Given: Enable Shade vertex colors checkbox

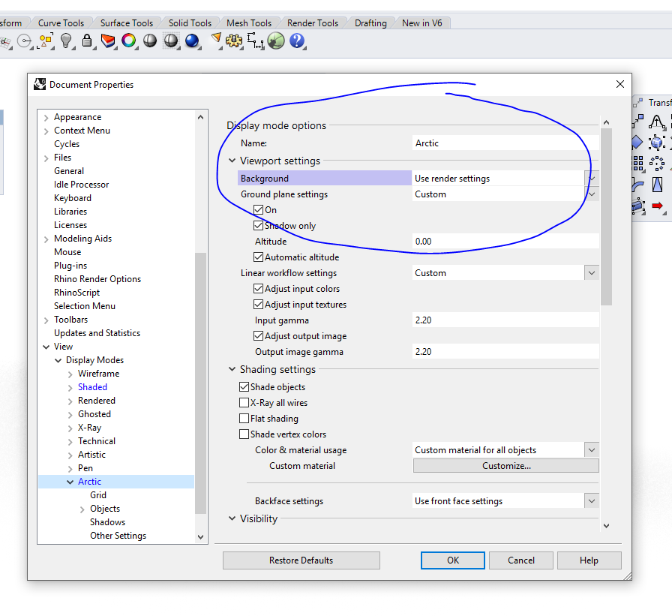Looking at the screenshot, I should pyautogui.click(x=244, y=434).
